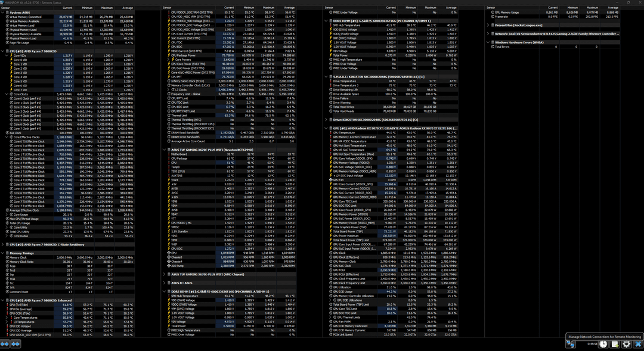This screenshot has width=644, height=351.
Task: Click the expand-layout left/right arrows button
Action: pyautogui.click(x=5, y=344)
